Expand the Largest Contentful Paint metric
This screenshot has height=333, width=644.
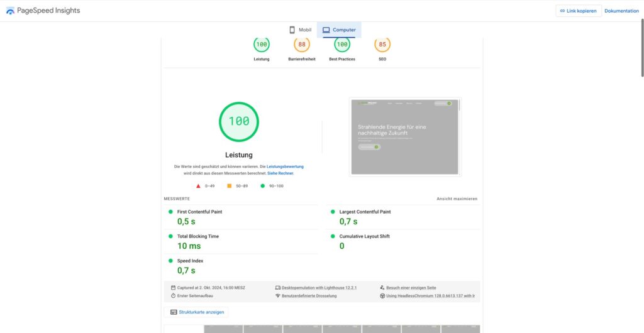[x=365, y=212]
